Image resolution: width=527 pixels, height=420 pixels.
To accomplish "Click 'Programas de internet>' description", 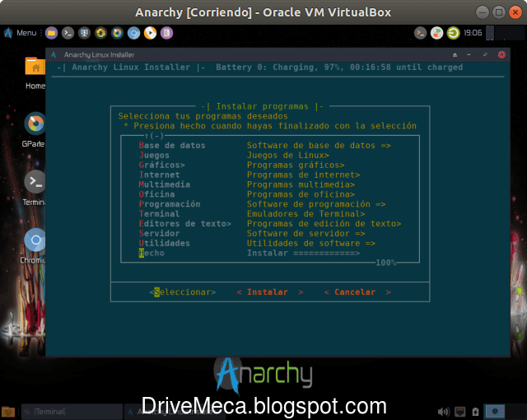I will pos(304,175).
